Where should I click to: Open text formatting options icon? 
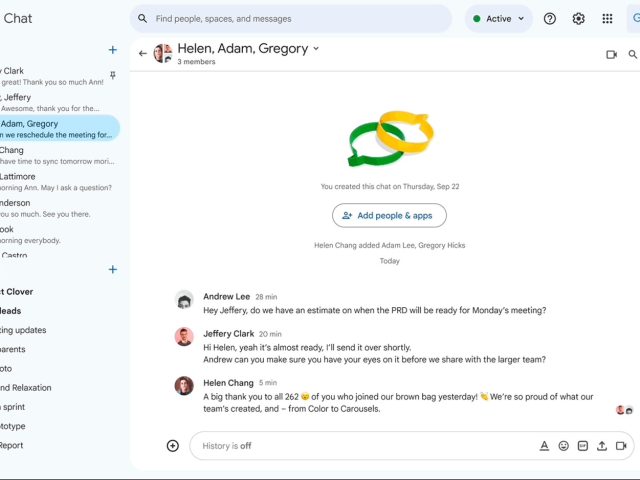click(544, 446)
